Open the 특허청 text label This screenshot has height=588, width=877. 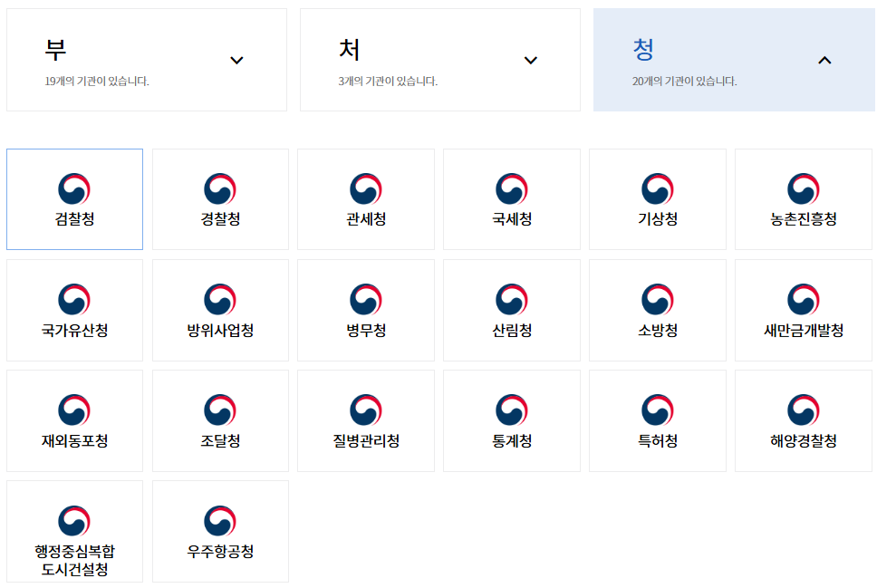658,441
